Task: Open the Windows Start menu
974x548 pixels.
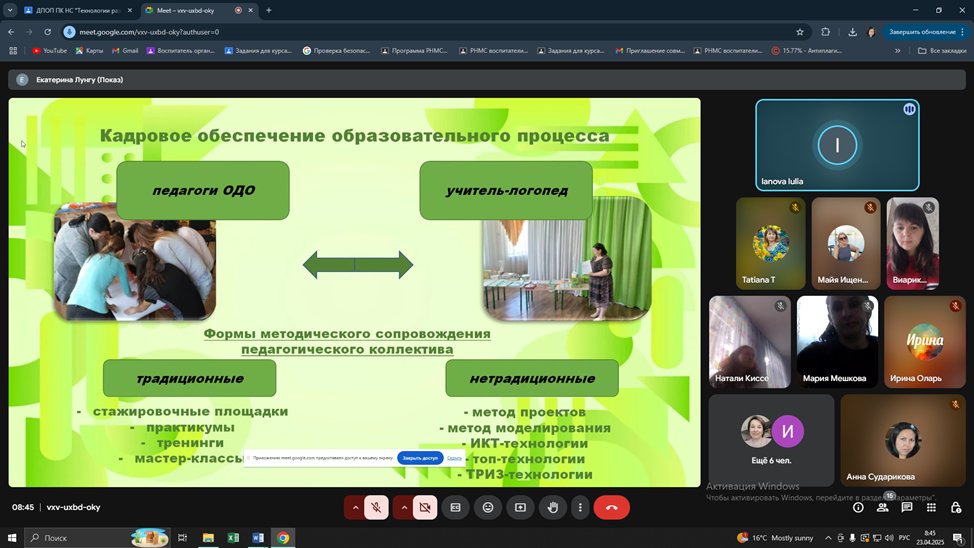Action: (11, 538)
